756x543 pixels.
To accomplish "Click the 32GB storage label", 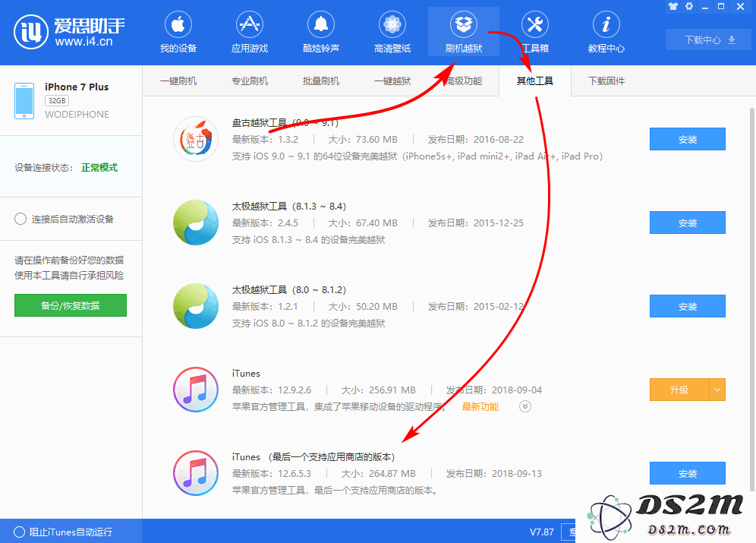I will [x=57, y=100].
